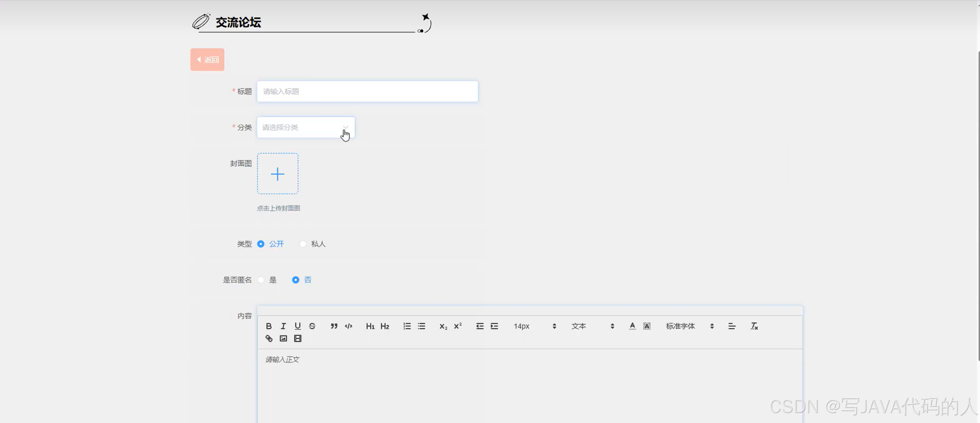This screenshot has height=423, width=980.
Task: Clear text formatting in editor
Action: click(x=754, y=326)
